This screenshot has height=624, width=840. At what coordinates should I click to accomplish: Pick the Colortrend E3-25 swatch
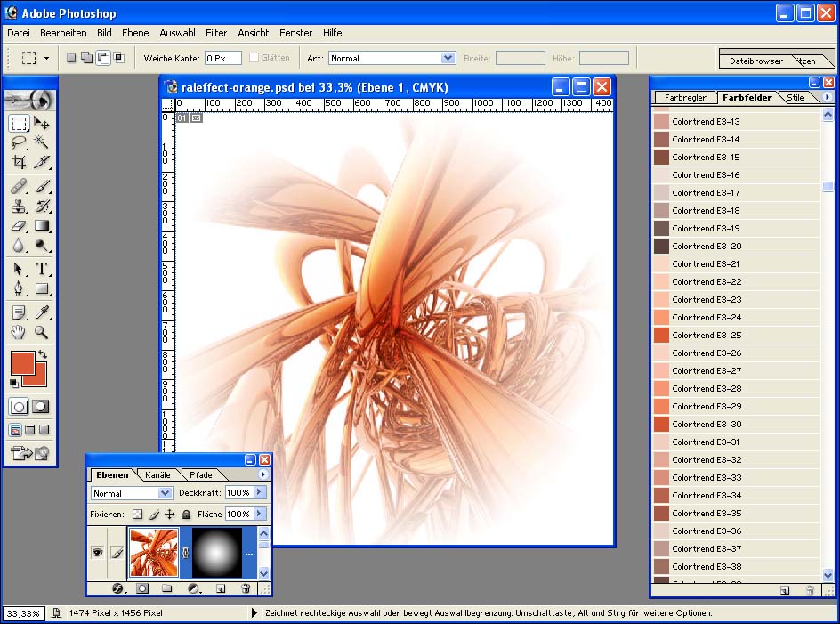(x=737, y=335)
